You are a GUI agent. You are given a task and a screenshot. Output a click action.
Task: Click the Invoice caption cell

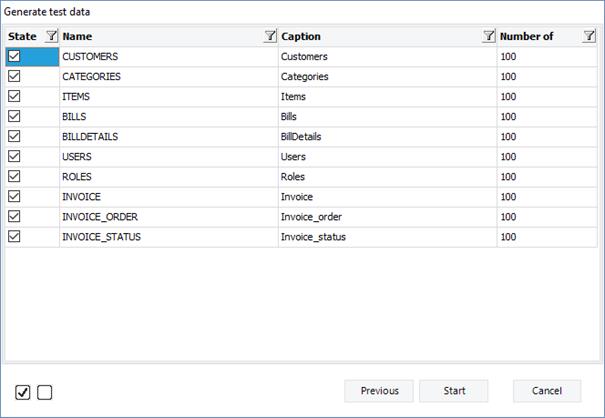click(387, 197)
